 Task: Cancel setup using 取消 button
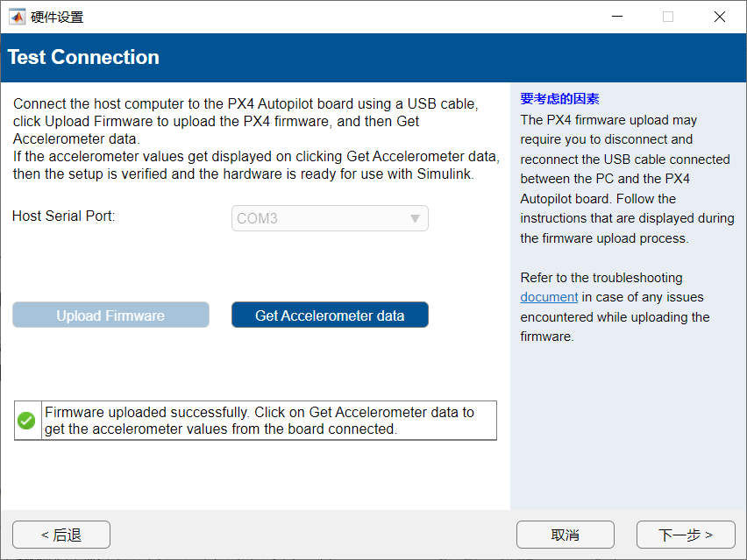565,535
